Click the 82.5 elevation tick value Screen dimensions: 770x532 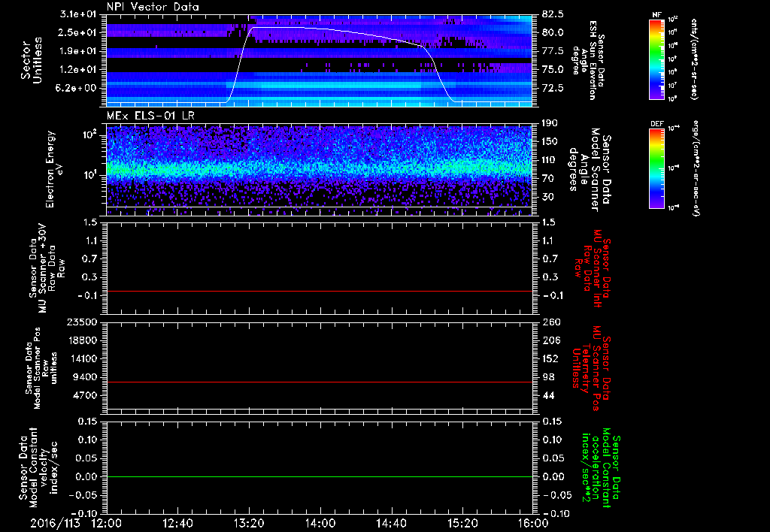click(553, 14)
